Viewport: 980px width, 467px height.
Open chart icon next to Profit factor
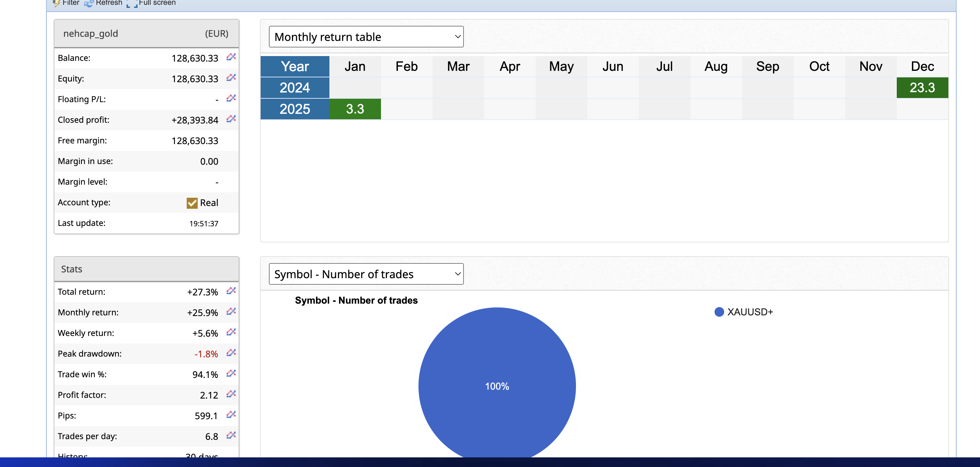pyautogui.click(x=231, y=394)
